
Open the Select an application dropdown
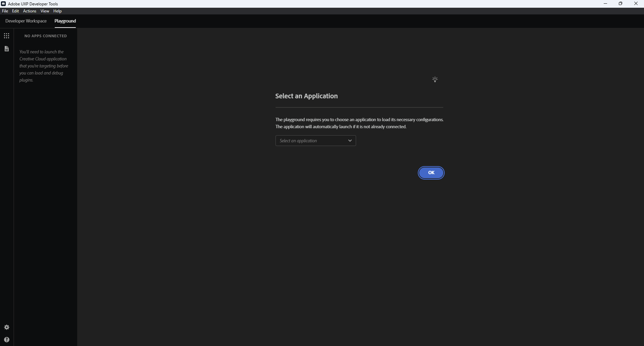pyautogui.click(x=315, y=141)
